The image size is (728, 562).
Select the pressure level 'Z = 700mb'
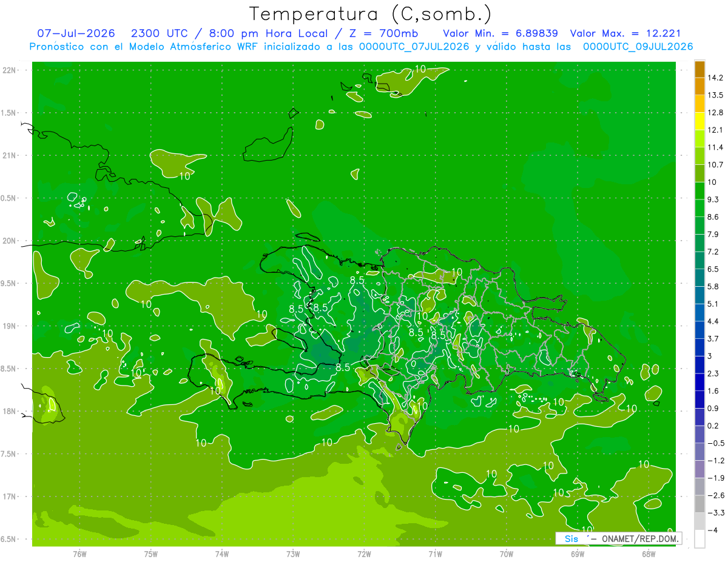[385, 33]
